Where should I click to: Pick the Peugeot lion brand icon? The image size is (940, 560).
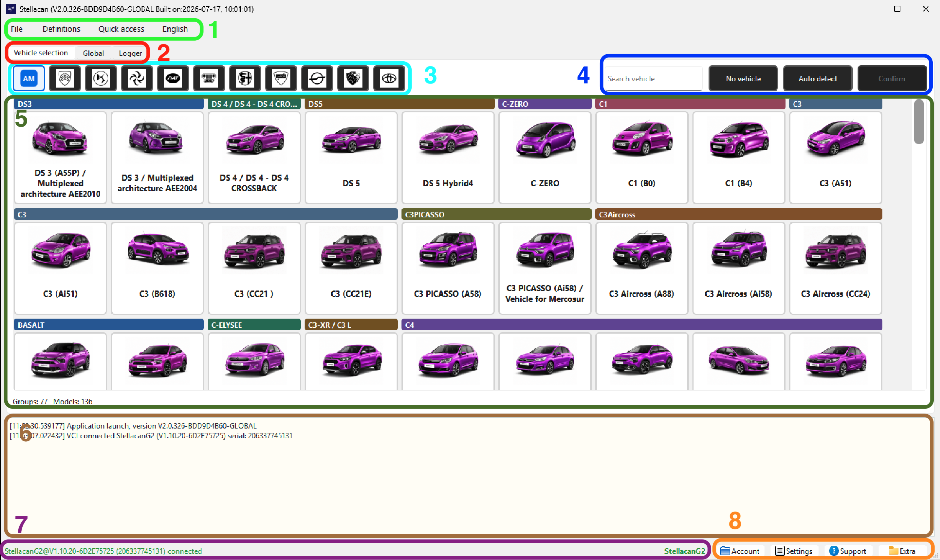(353, 79)
